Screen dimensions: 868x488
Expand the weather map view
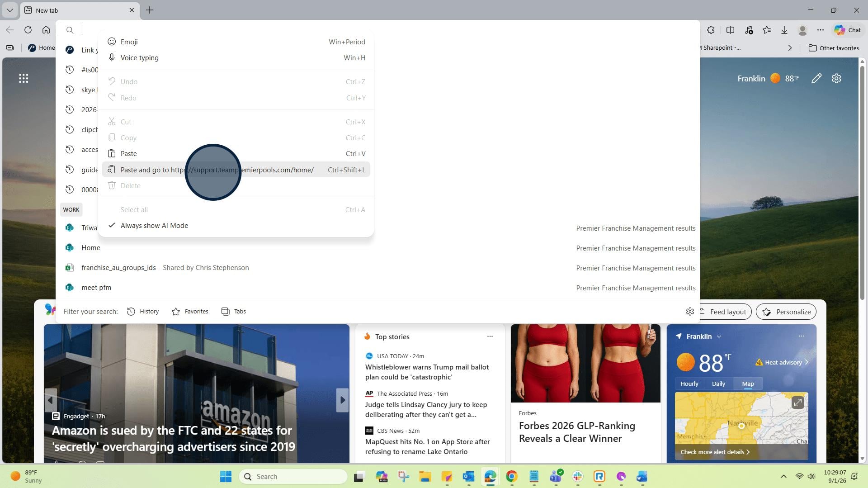[x=798, y=403]
